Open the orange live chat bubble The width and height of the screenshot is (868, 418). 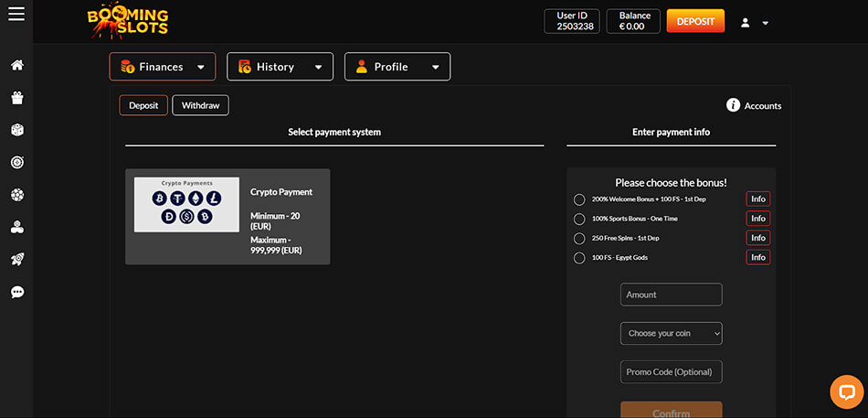click(847, 392)
